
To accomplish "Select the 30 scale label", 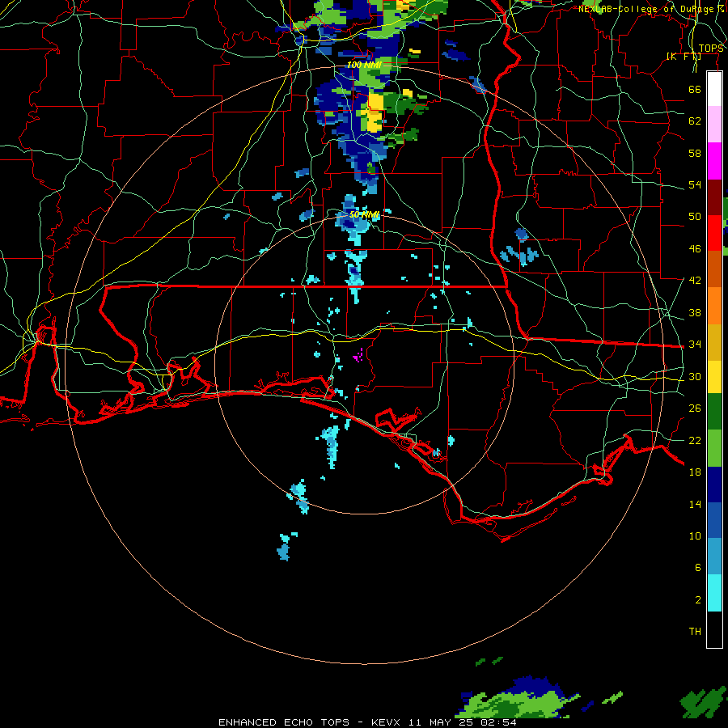I will (x=695, y=376).
